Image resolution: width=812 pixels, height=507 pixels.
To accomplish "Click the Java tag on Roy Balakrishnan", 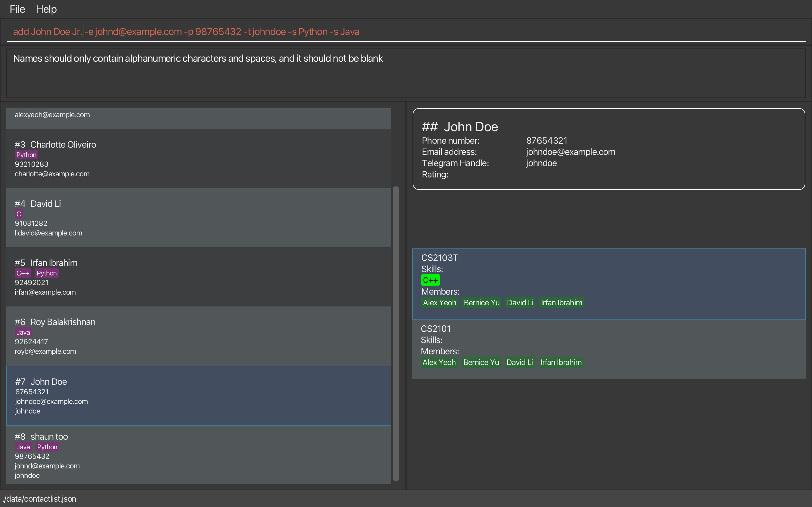I will [x=23, y=332].
